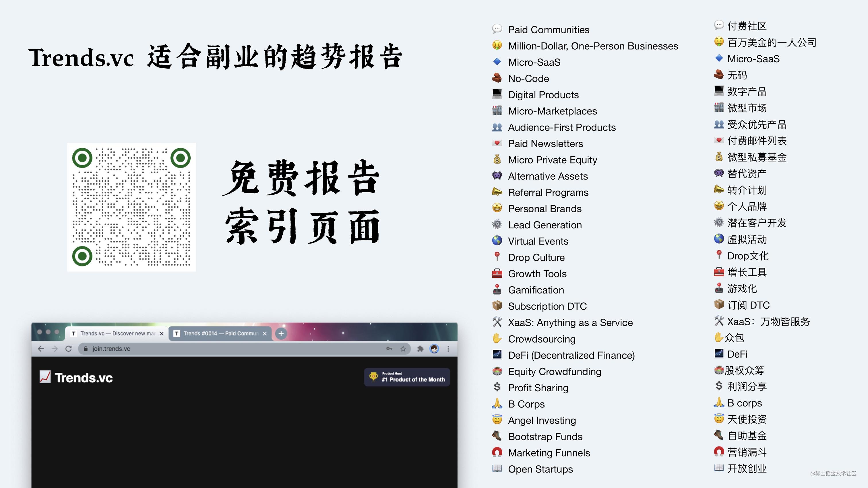This screenshot has height=488, width=868.
Task: Click the package icon beside Subscription DTC
Action: (497, 306)
